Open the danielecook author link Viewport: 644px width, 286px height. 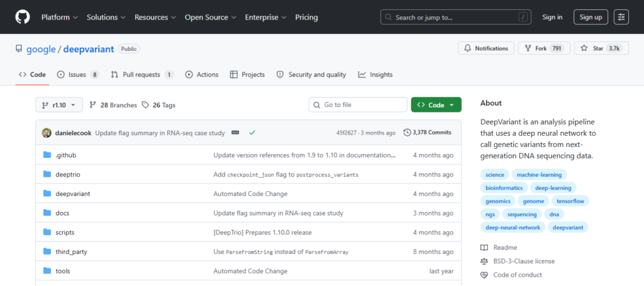pyautogui.click(x=73, y=133)
